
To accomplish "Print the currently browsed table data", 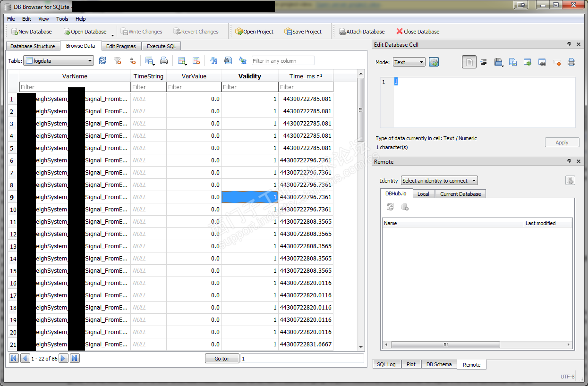I will (164, 61).
